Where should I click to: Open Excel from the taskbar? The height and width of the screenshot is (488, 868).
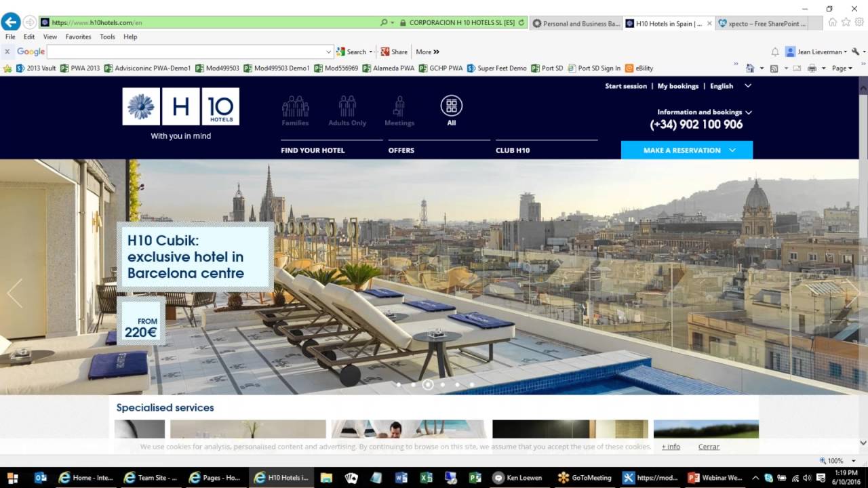[x=426, y=477]
